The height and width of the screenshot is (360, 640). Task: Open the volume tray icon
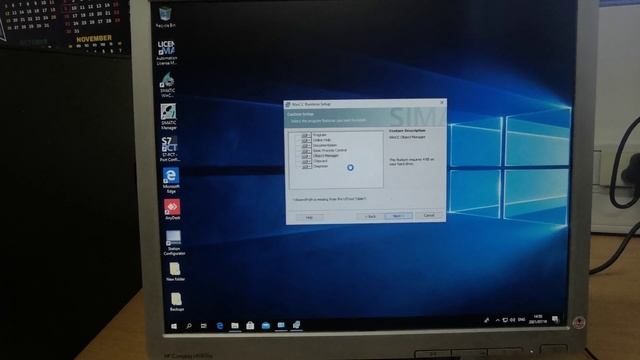[513, 320]
